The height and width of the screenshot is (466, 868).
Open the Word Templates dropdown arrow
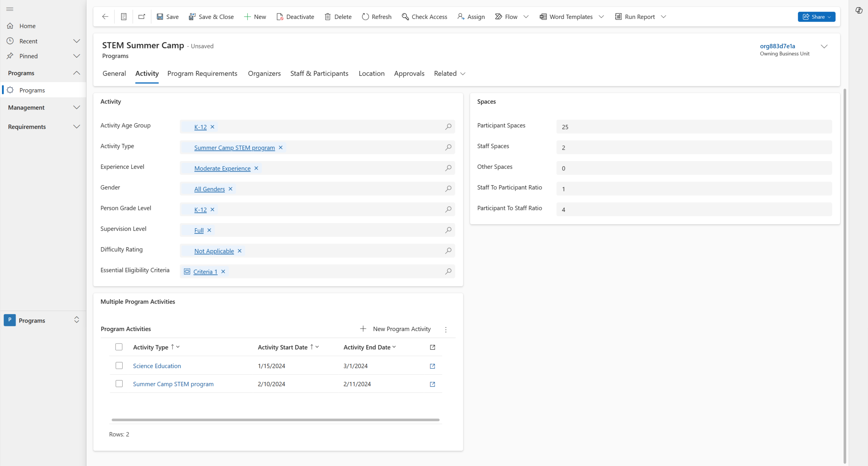click(x=601, y=17)
